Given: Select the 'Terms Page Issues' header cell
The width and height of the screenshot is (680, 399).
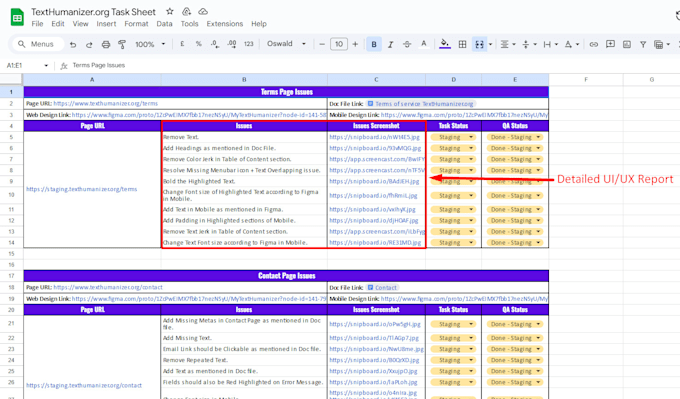Looking at the screenshot, I should 286,92.
